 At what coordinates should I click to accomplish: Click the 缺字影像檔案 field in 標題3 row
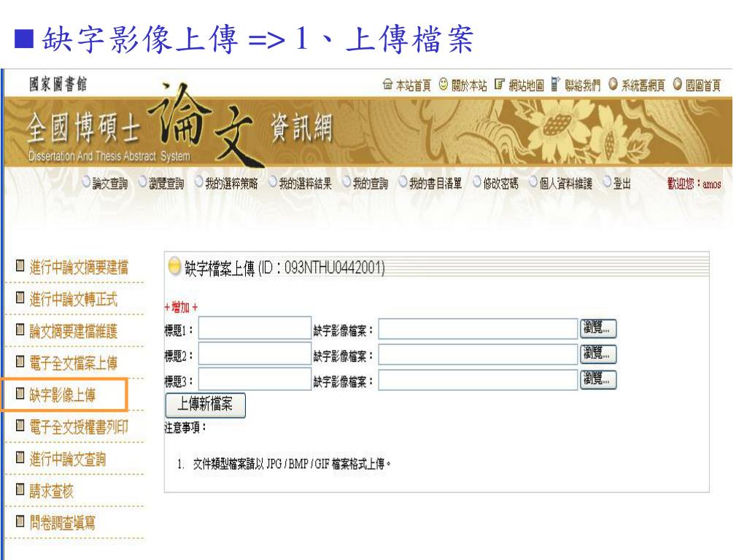point(479,380)
